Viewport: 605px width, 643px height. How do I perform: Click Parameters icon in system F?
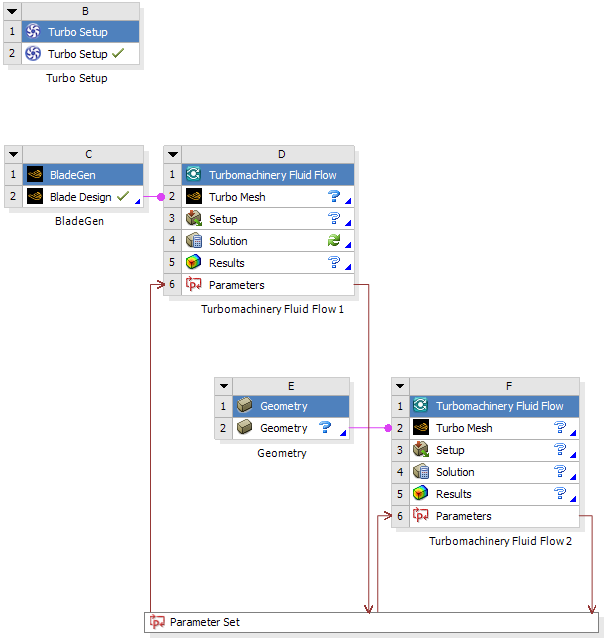(421, 515)
